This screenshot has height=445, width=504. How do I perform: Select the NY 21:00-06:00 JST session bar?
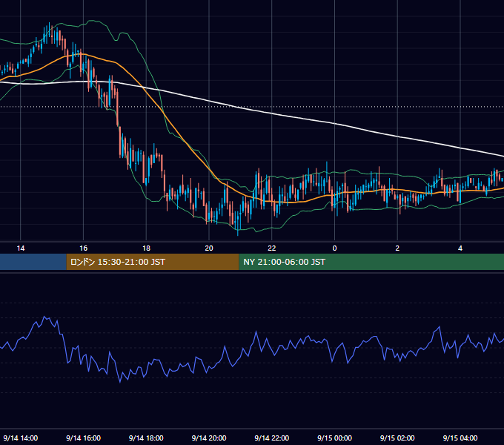(x=371, y=262)
